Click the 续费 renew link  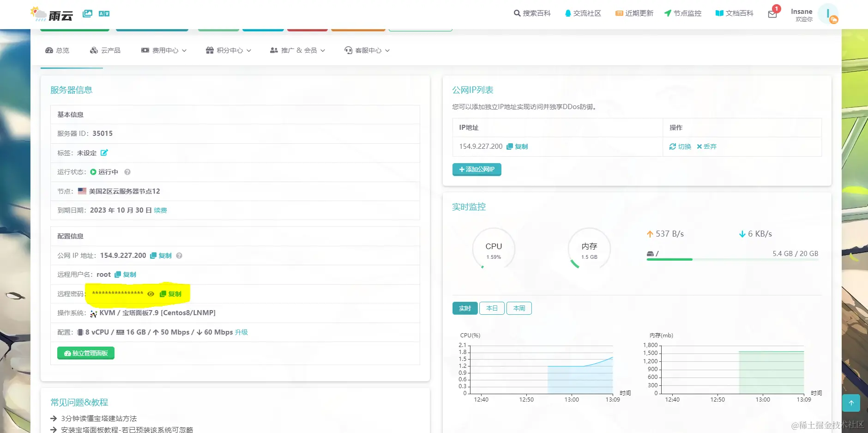pos(161,210)
